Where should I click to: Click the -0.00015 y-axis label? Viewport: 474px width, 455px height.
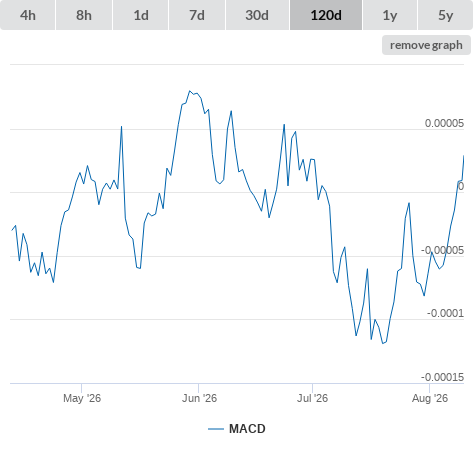pos(443,377)
